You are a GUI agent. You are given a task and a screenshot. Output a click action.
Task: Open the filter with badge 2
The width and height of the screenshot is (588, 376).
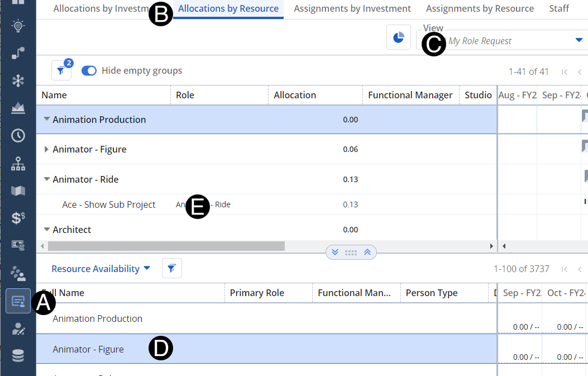(x=61, y=71)
